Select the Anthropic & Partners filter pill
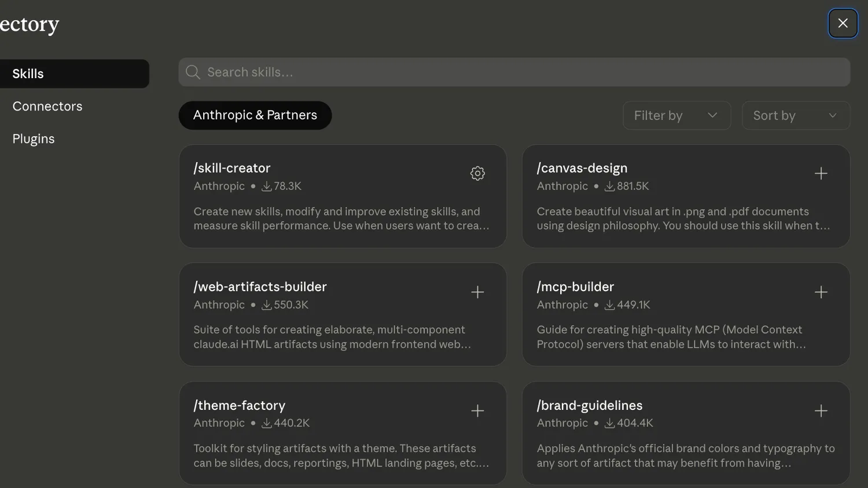The image size is (868, 488). coord(255,115)
